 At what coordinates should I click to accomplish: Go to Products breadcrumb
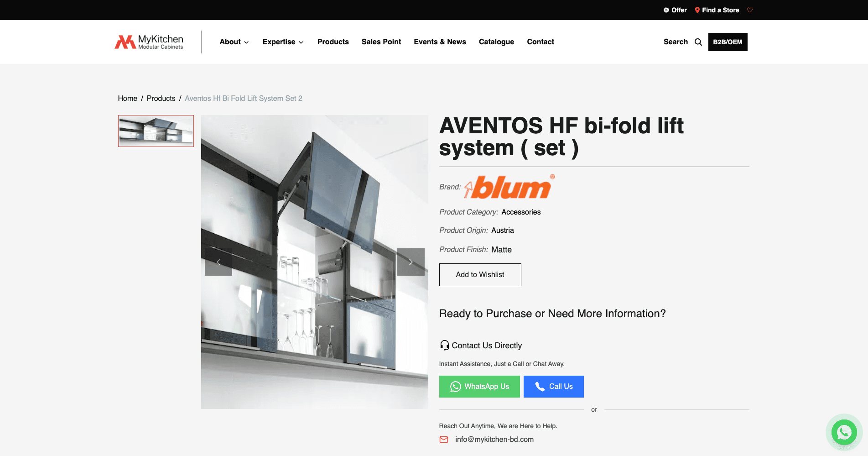(x=161, y=98)
